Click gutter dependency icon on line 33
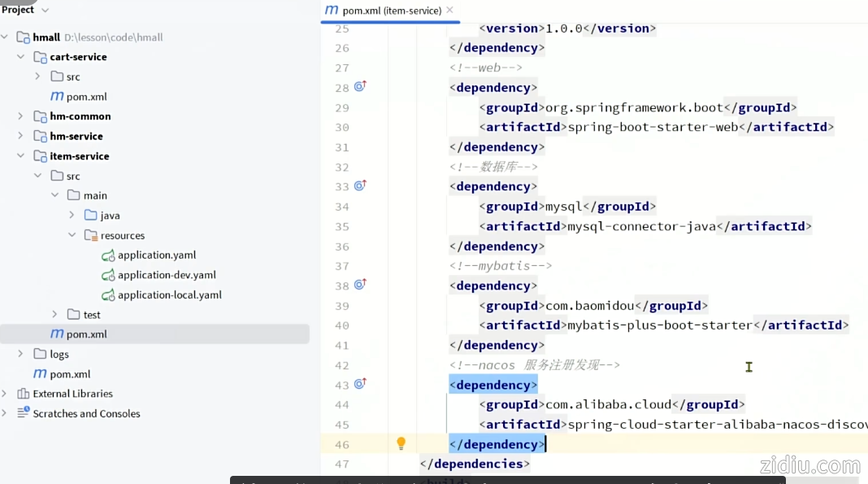The image size is (868, 484). pos(359,185)
